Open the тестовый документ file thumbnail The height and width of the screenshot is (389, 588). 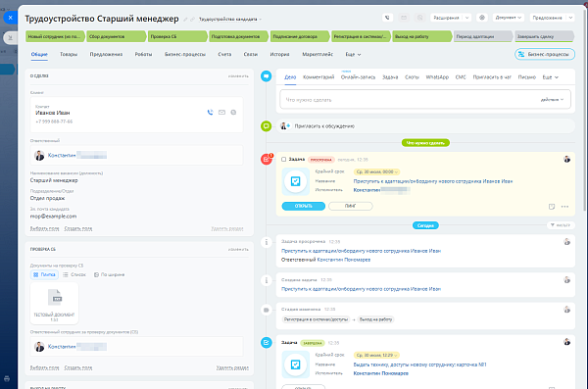(54, 304)
